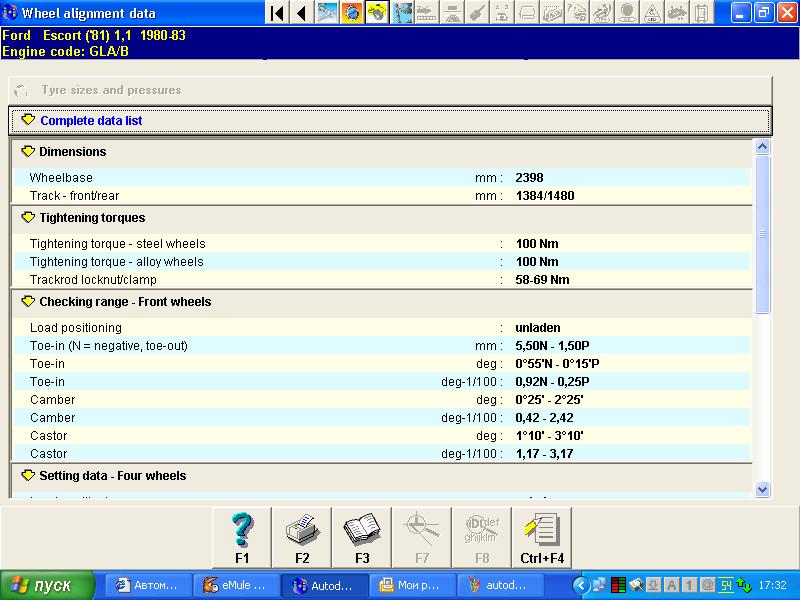
Task: Click the greyed car-on-ramp toolbar icon
Action: [x=427, y=13]
